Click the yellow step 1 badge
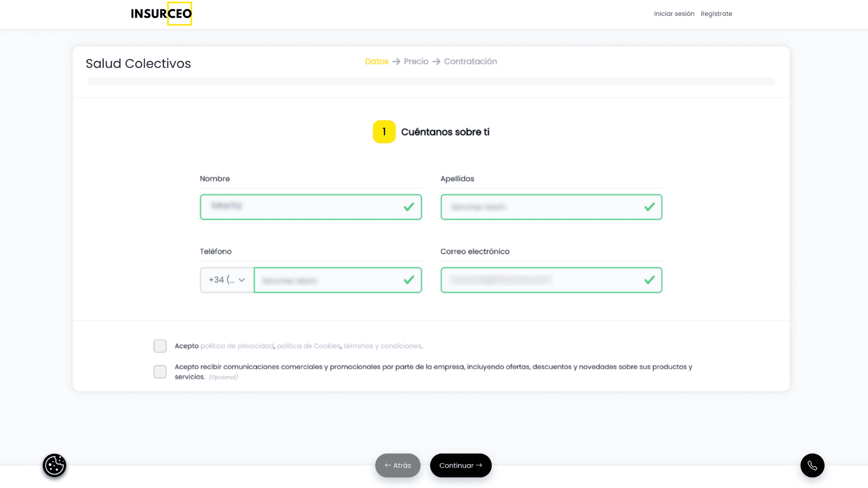The width and height of the screenshot is (868, 488). [384, 131]
